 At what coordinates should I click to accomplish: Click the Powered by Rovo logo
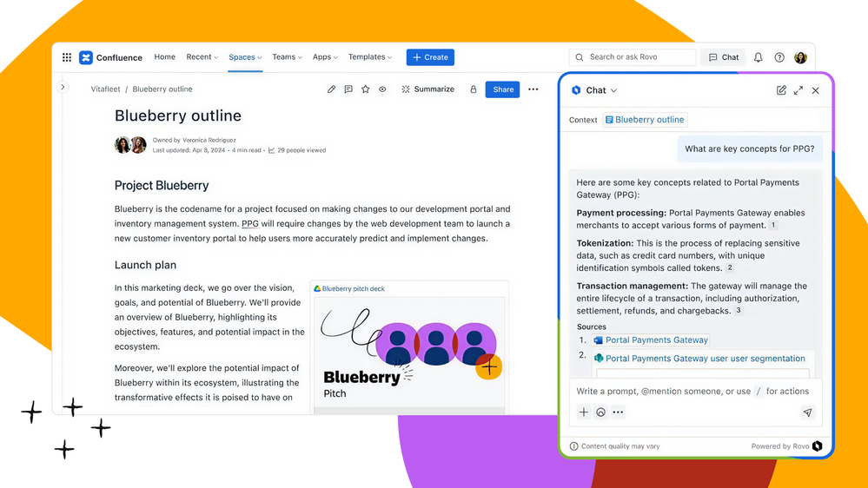point(818,446)
